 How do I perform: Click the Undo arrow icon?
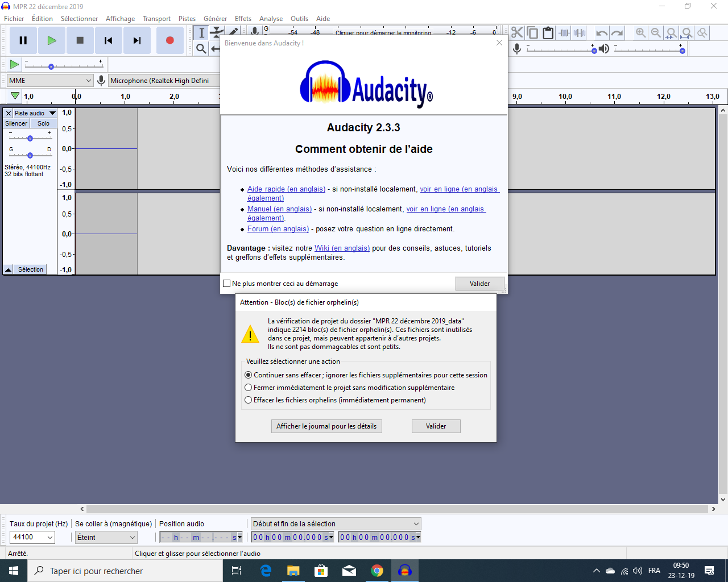pos(602,33)
